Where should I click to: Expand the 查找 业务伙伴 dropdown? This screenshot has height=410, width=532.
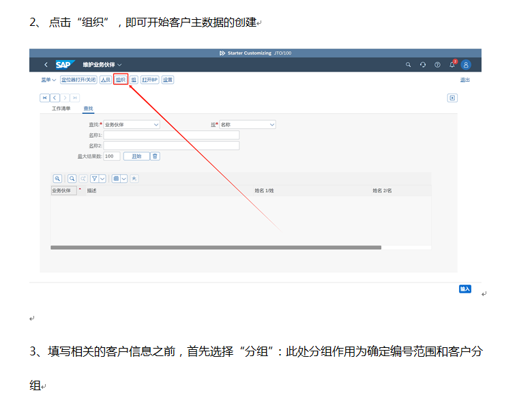click(x=156, y=125)
